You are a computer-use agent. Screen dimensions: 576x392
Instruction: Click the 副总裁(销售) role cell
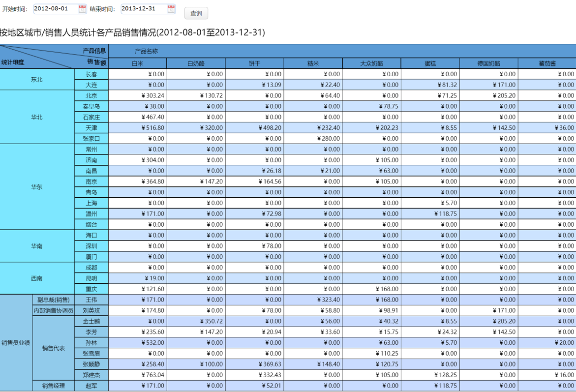[x=54, y=300]
